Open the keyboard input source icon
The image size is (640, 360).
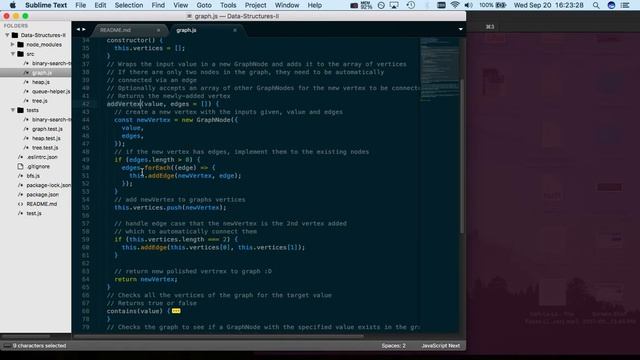pyautogui.click(x=441, y=5)
